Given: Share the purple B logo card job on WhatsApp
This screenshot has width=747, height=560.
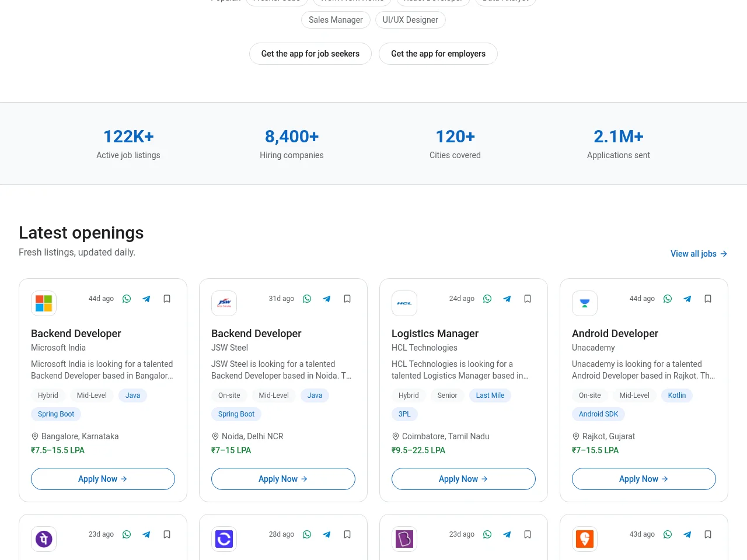Looking at the screenshot, I should coord(487,534).
